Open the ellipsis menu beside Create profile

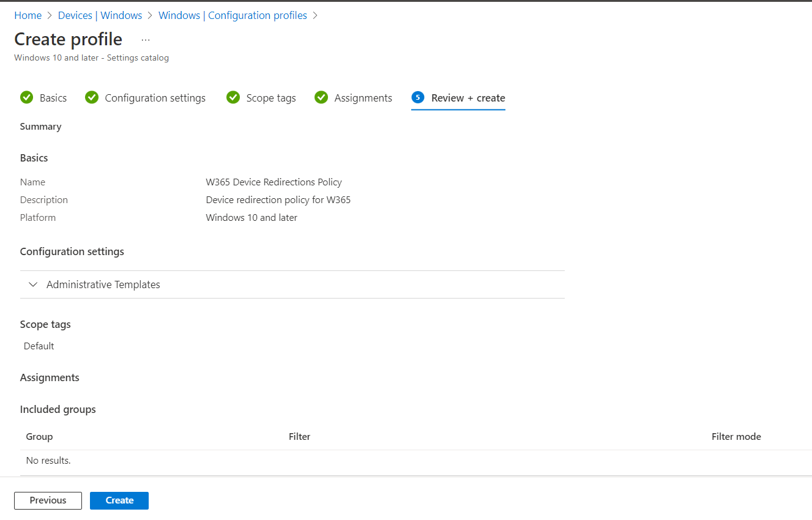click(x=146, y=40)
